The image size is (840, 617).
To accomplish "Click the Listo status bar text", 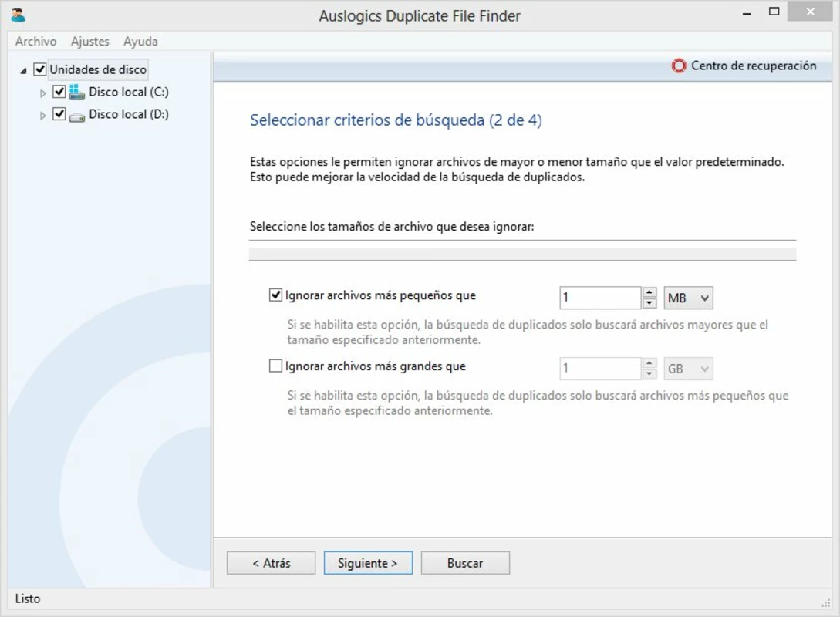I will pyautogui.click(x=27, y=598).
